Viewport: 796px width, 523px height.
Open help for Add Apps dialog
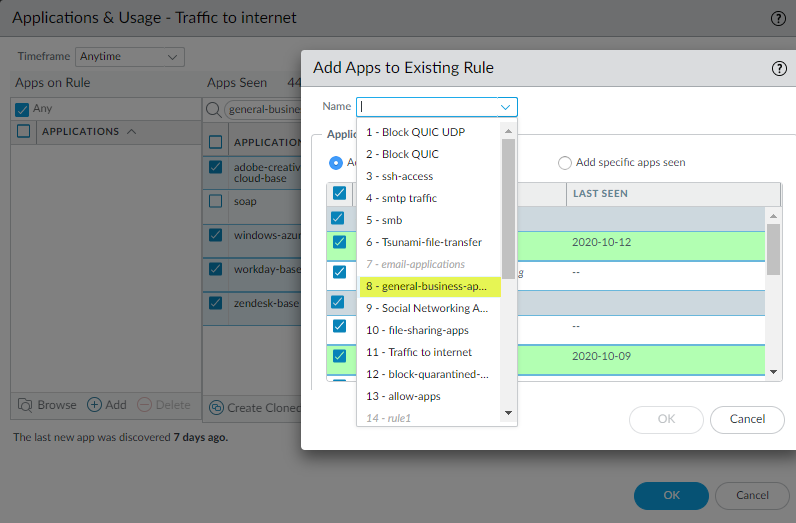pyautogui.click(x=779, y=68)
